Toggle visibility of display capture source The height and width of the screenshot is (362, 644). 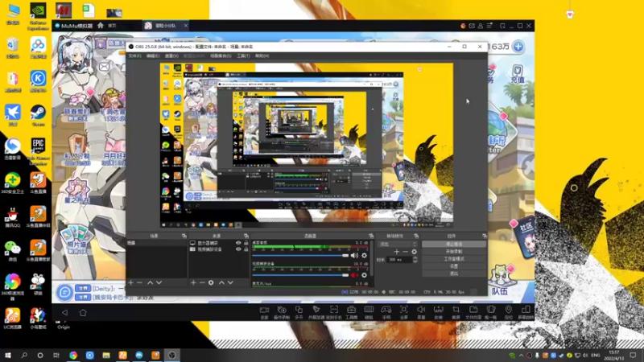(x=238, y=243)
